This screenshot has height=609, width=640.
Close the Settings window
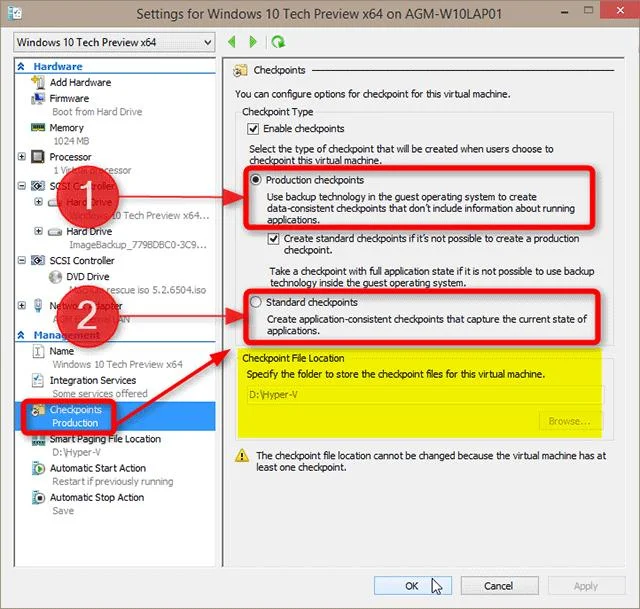(620, 10)
